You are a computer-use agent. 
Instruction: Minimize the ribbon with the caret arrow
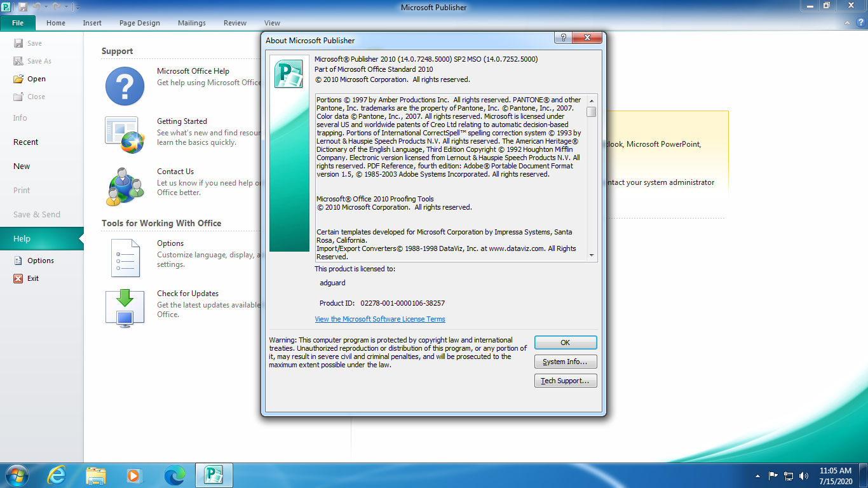coord(847,22)
